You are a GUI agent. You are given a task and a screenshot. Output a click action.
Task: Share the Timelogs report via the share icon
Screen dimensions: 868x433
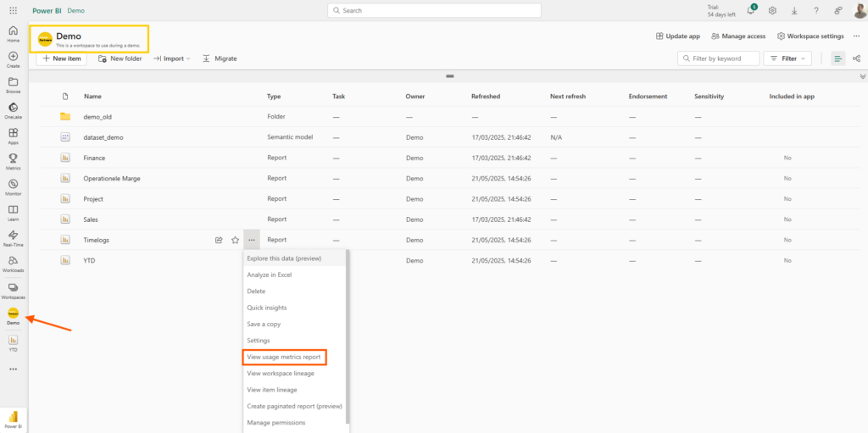[x=219, y=241]
